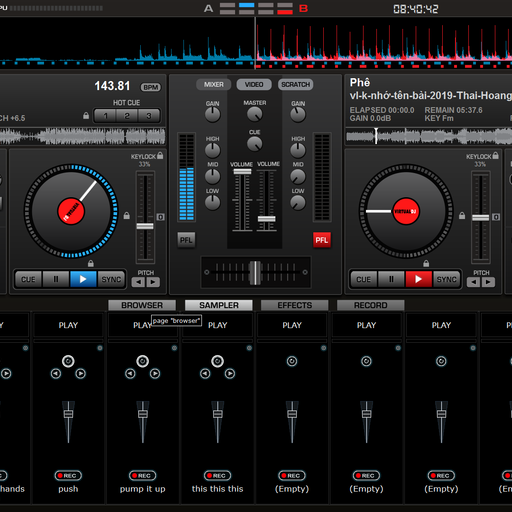Trigger hot cue 2 on left deck
Image resolution: width=512 pixels, height=512 pixels.
[x=127, y=116]
